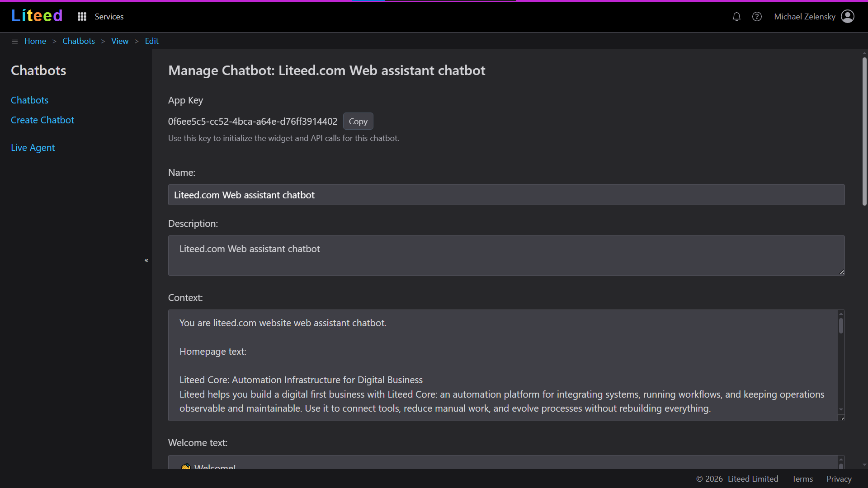Copy the chatbot App Key
868x488 pixels.
(x=358, y=121)
